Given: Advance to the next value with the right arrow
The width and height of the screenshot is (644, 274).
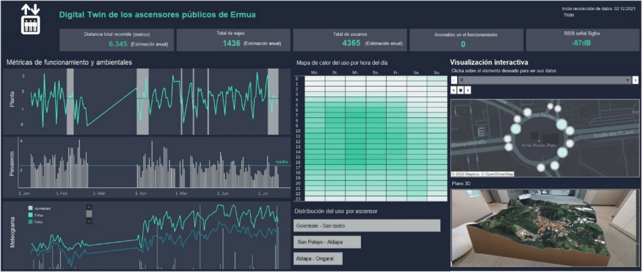Looking at the screenshot, I should 635,81.
